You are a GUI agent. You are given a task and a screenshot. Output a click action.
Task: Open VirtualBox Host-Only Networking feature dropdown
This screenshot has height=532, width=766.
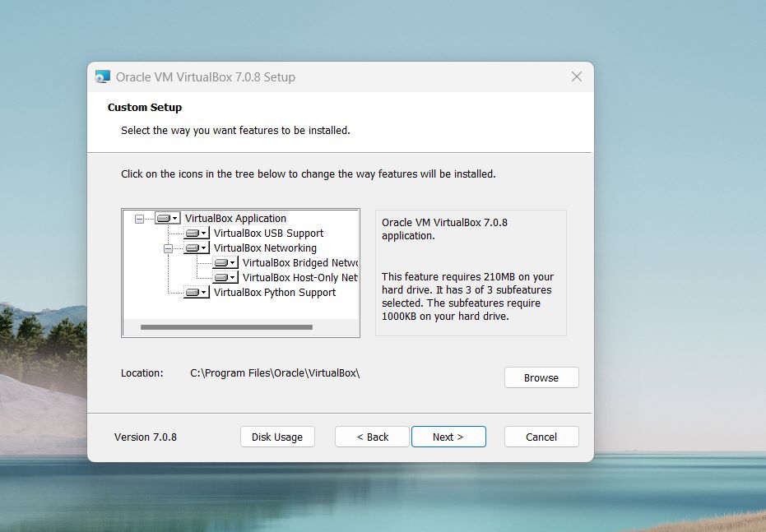pos(225,278)
